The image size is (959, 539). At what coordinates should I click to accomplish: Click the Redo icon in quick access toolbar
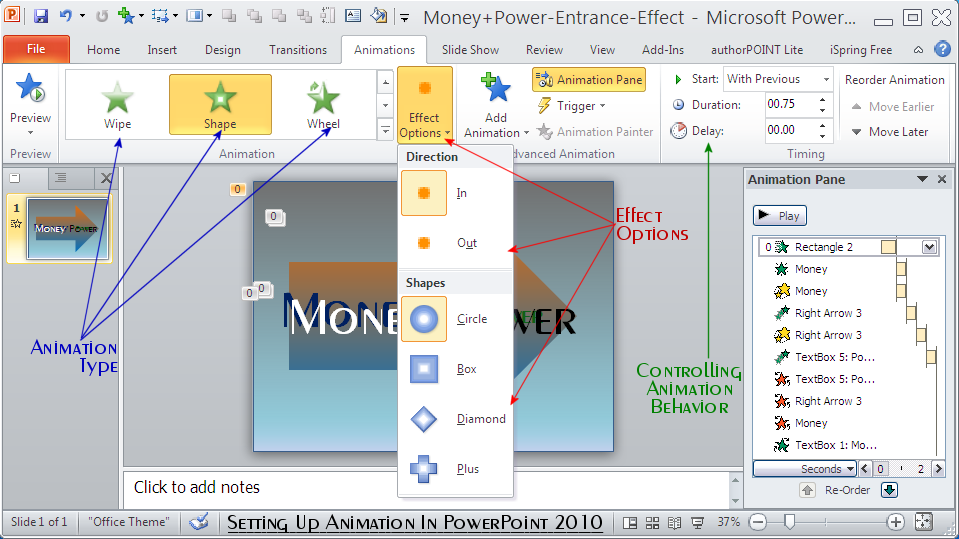coord(102,16)
